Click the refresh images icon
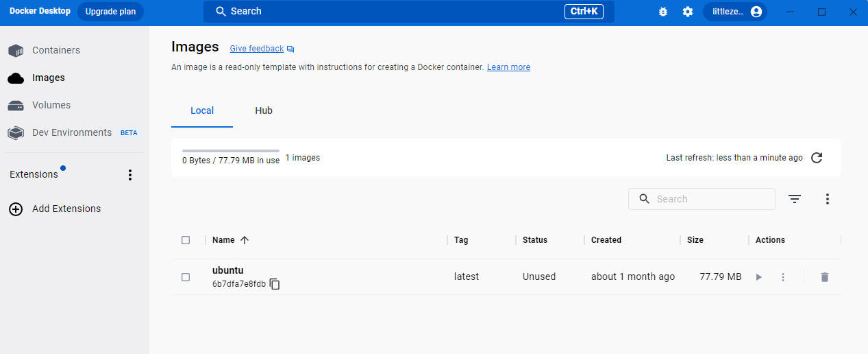868x354 pixels. click(817, 158)
